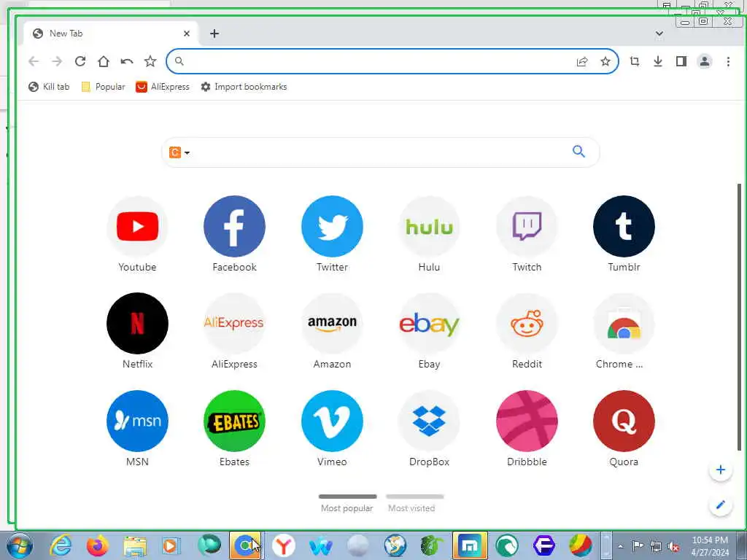The image size is (747, 560).
Task: Open the Twitter shortcut tile
Action: tap(332, 233)
